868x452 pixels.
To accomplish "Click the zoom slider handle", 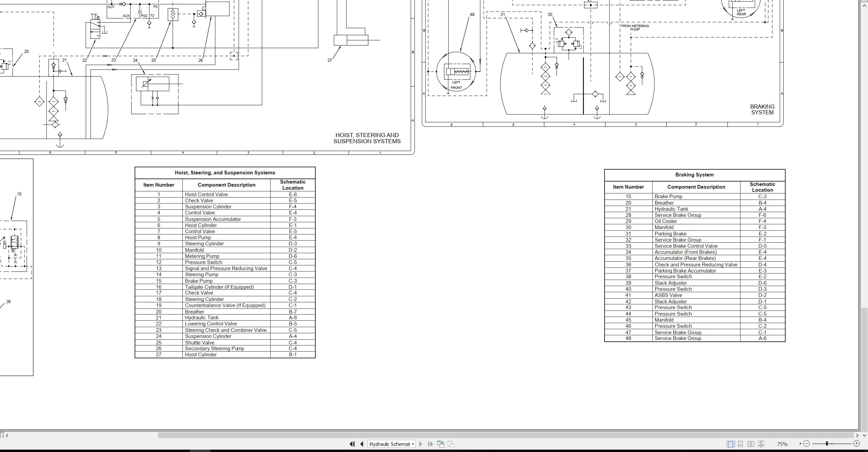I will pos(827,444).
